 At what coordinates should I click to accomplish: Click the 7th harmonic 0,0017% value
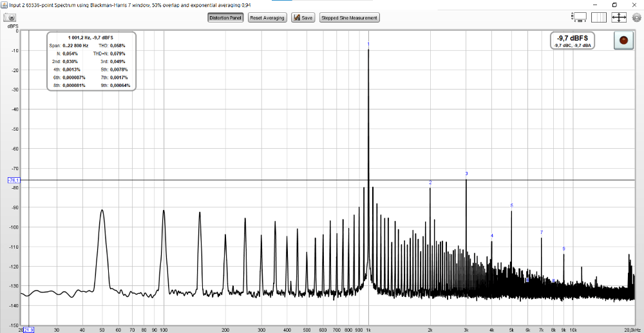pos(119,77)
